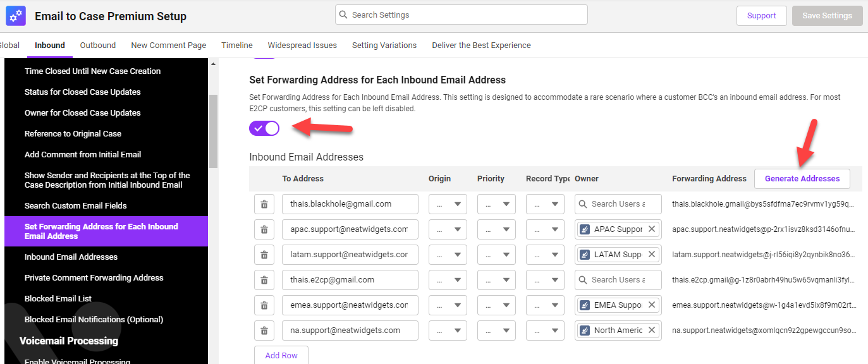Toggle Set Forwarding Address for Each Inbound Email
The height and width of the screenshot is (364, 868).
tap(264, 128)
